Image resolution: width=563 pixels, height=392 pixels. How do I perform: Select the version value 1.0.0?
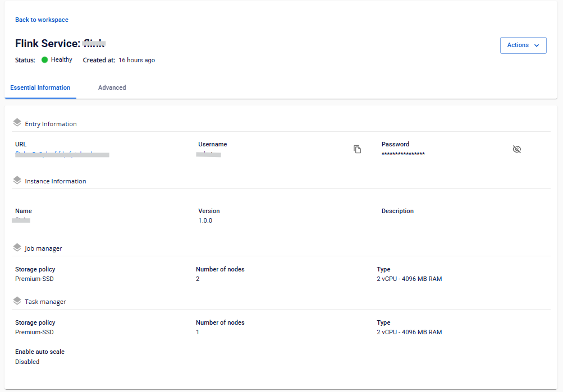click(x=205, y=220)
